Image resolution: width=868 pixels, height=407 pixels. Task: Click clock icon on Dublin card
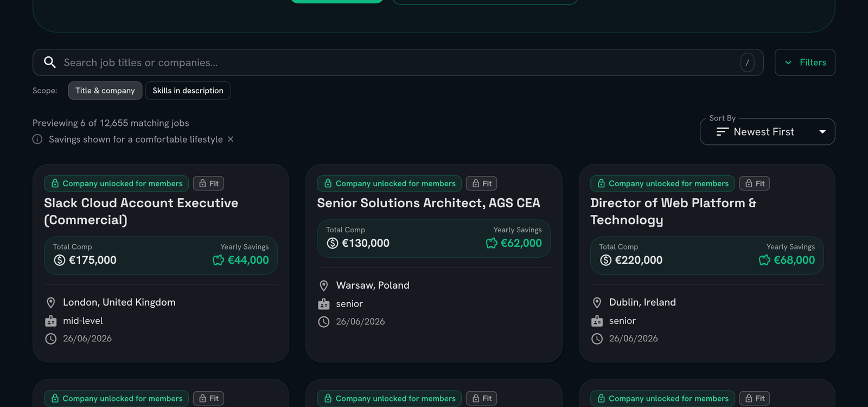point(597,339)
